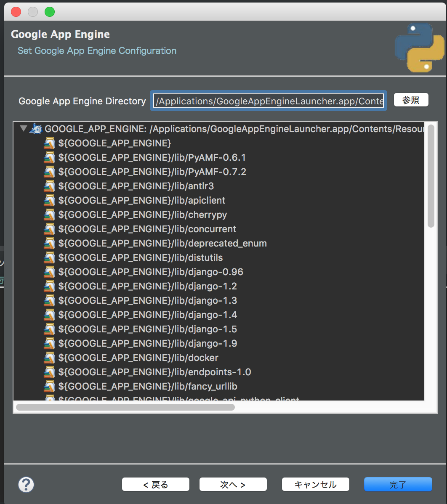Image resolution: width=447 pixels, height=504 pixels.
Task: Click the vertical scrollbar of library list
Action: point(431,176)
